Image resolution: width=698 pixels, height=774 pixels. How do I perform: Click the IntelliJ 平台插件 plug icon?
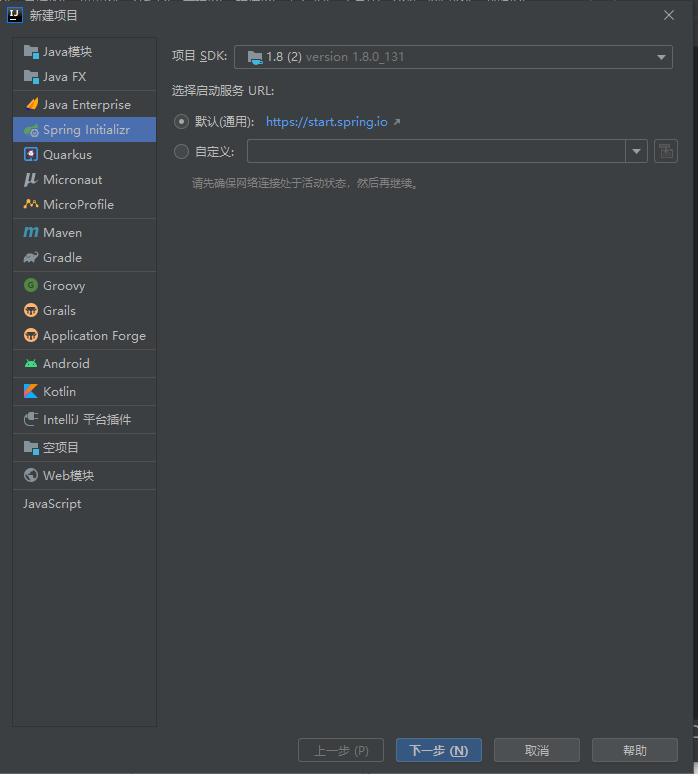click(x=31, y=419)
